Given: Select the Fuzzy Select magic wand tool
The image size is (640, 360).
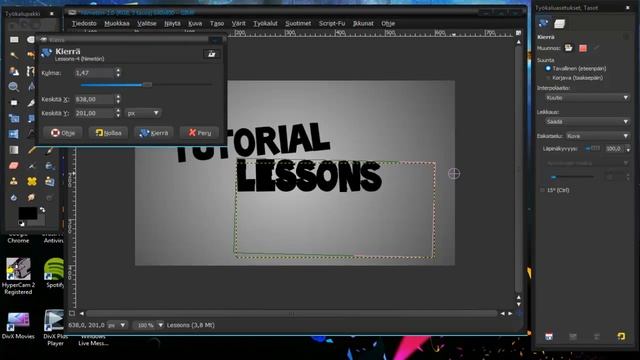Looking at the screenshot, I should coord(14,55).
